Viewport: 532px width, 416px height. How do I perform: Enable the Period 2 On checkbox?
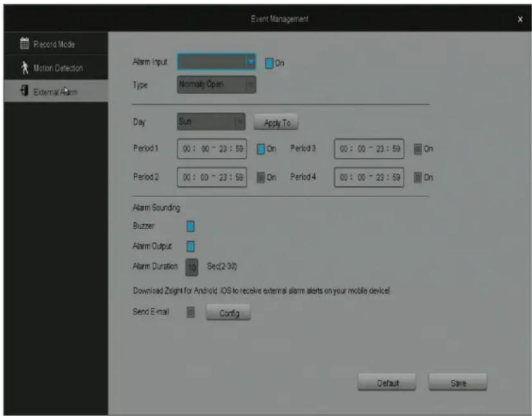click(x=261, y=177)
